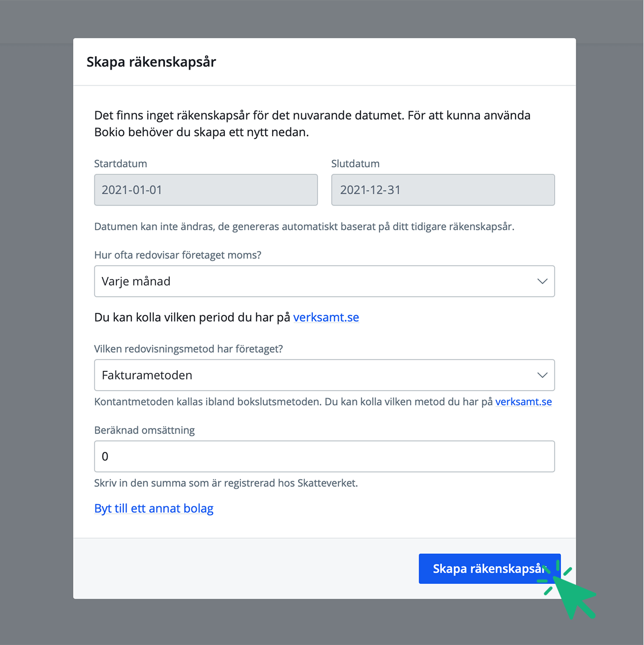The image size is (644, 645).
Task: Click chevron arrow on Varje månad field
Action: pyautogui.click(x=542, y=281)
